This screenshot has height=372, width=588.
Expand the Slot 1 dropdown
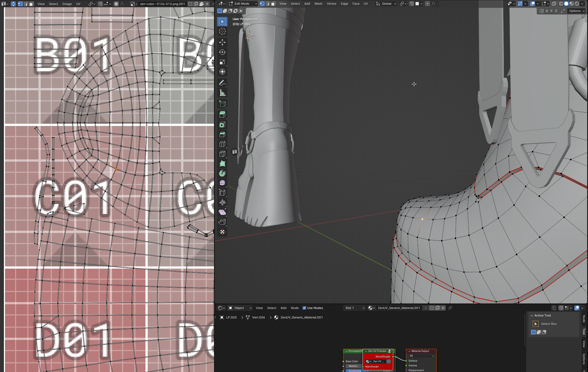point(354,308)
